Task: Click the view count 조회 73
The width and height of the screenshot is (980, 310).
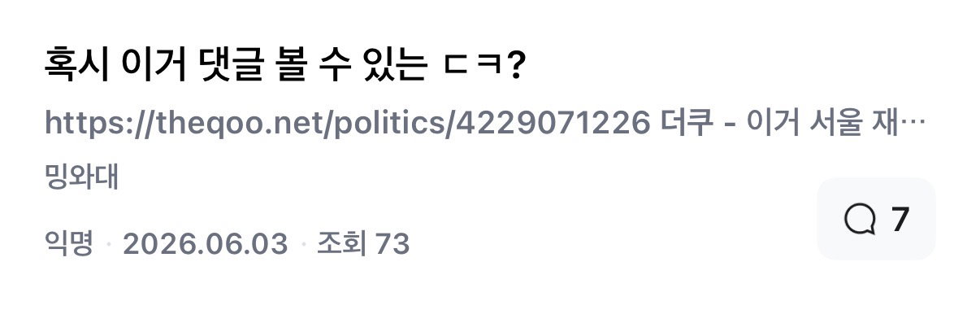Action: tap(363, 243)
